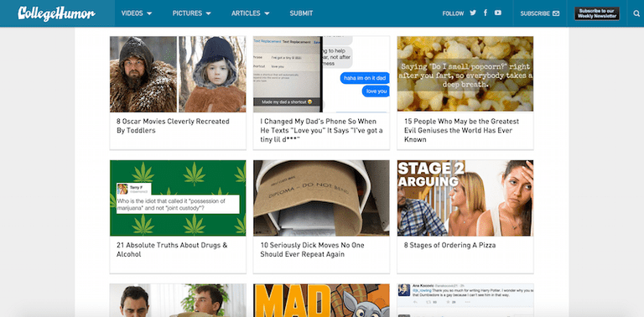Click the marijuana leaves tweet thumbnail
644x317 pixels.
pos(178,198)
